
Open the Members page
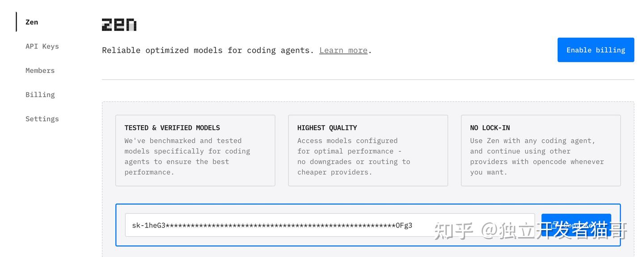[x=40, y=70]
